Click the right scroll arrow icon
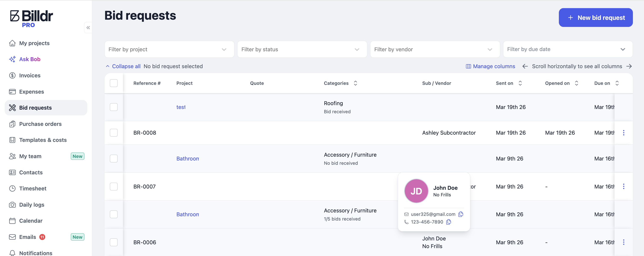Image resolution: width=644 pixels, height=256 pixels. tap(629, 66)
